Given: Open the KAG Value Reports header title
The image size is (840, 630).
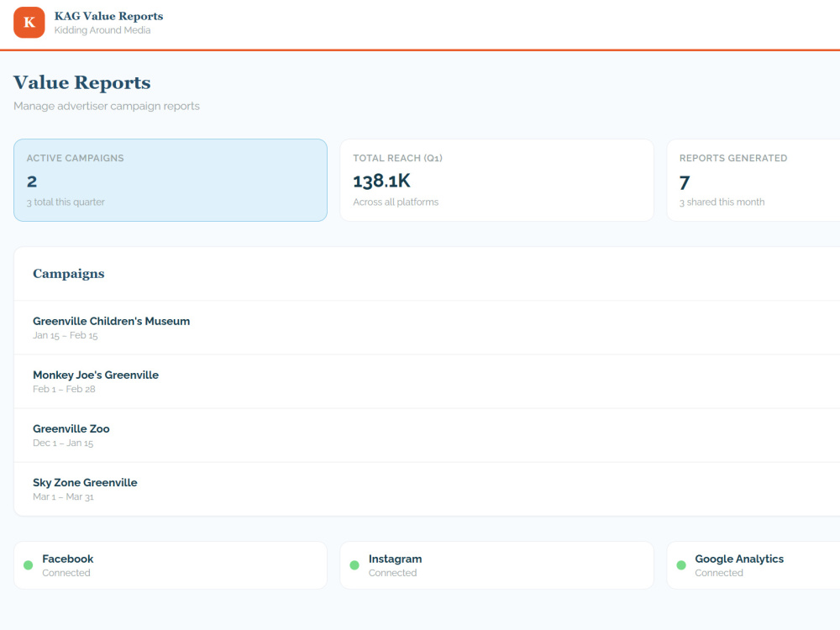Looking at the screenshot, I should click(x=108, y=16).
